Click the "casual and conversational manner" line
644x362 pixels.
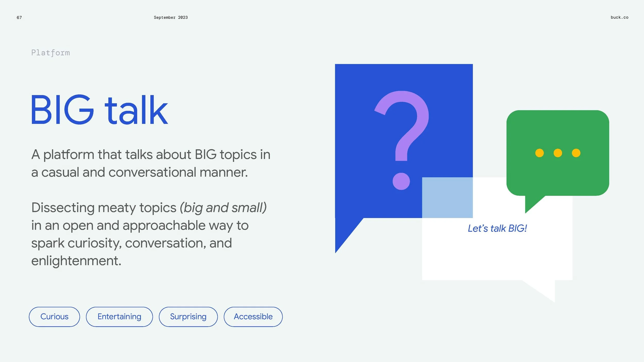tap(139, 172)
